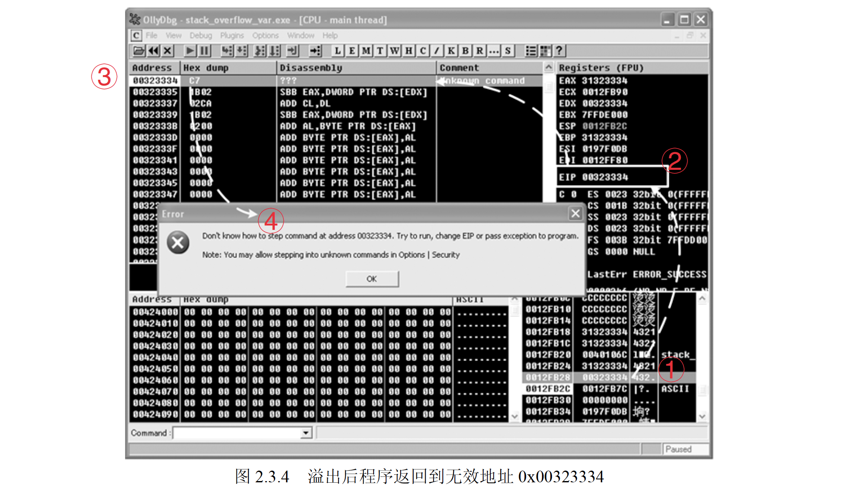Image resolution: width=868 pixels, height=499 pixels.
Task: Expand the Command combo box dropdown arrow
Action: pyautogui.click(x=306, y=433)
